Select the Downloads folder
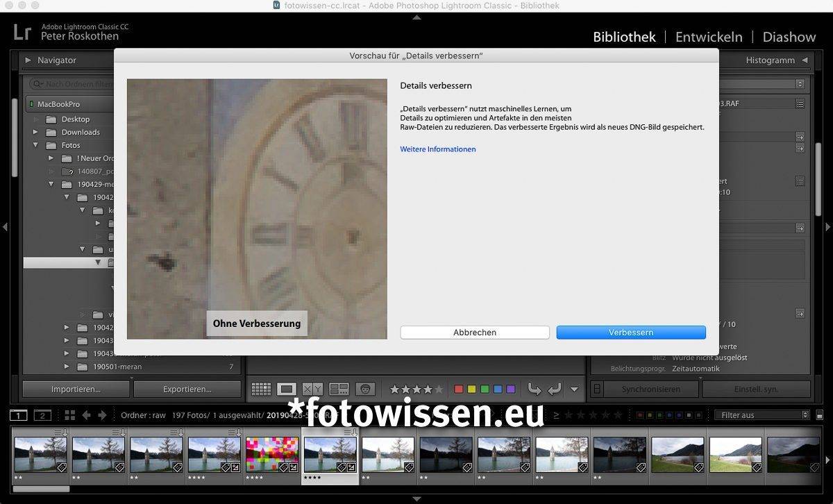The image size is (833, 504). pos(81,133)
